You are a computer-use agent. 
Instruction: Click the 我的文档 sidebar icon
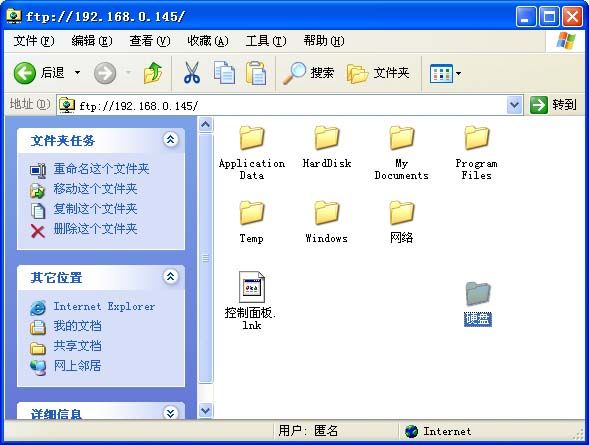tap(38, 328)
